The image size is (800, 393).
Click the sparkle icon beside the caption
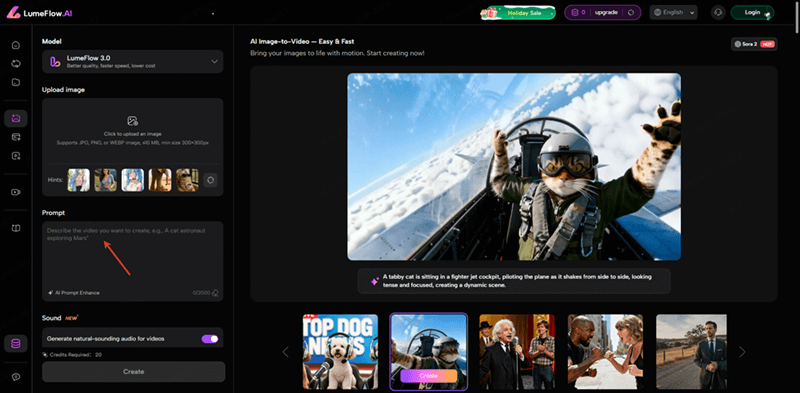tap(374, 281)
